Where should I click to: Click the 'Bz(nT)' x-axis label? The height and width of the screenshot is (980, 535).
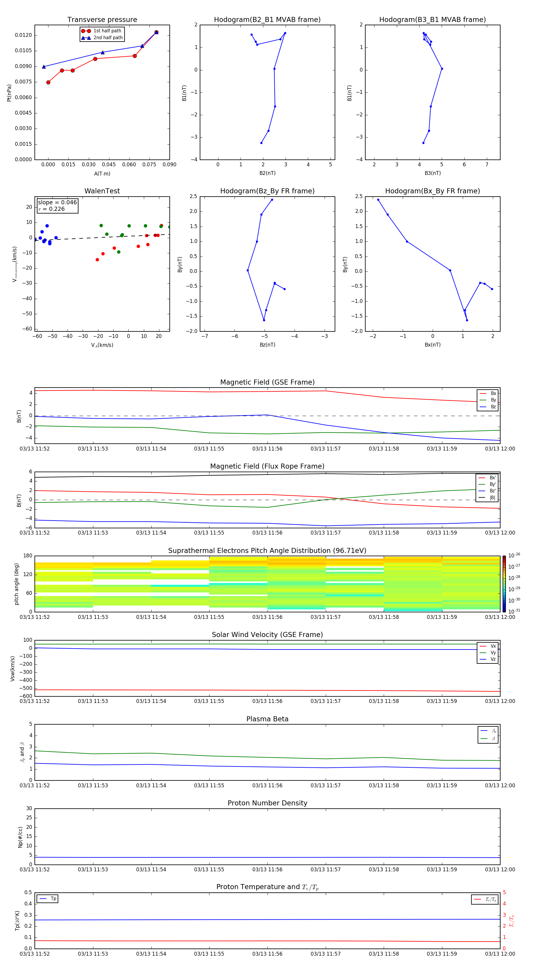coord(267,345)
